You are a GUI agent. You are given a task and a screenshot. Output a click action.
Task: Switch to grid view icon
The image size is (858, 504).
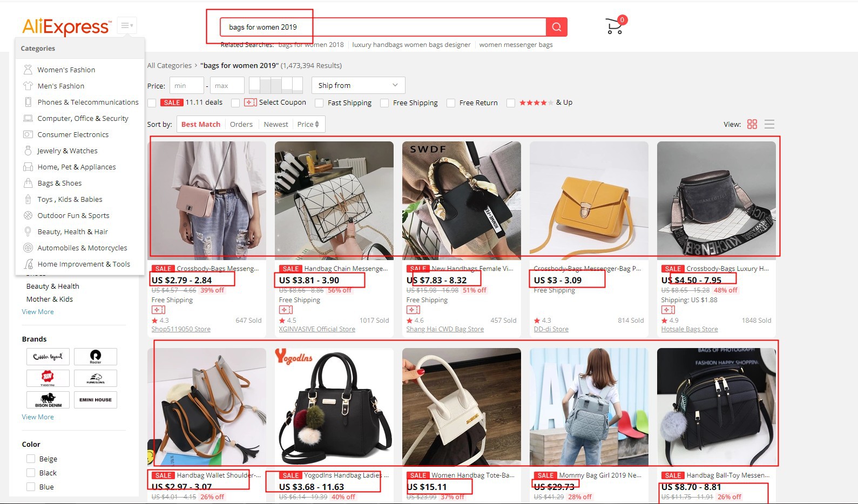[x=752, y=124]
